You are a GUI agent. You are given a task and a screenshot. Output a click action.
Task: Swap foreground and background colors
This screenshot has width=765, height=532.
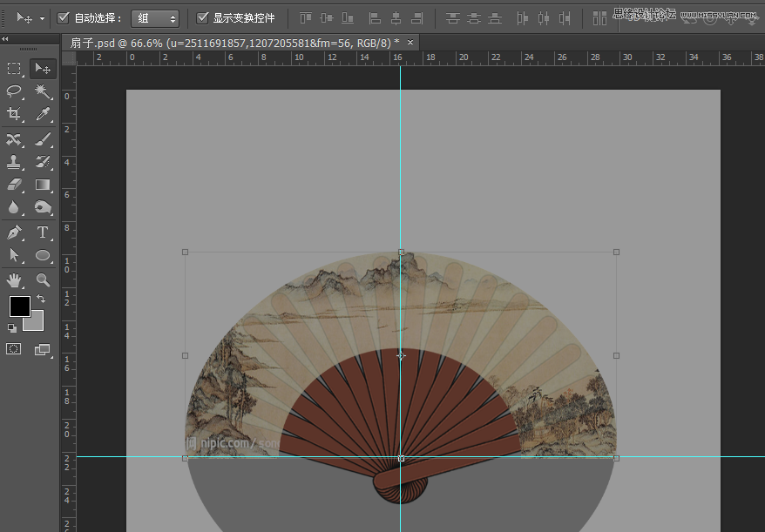(41, 300)
